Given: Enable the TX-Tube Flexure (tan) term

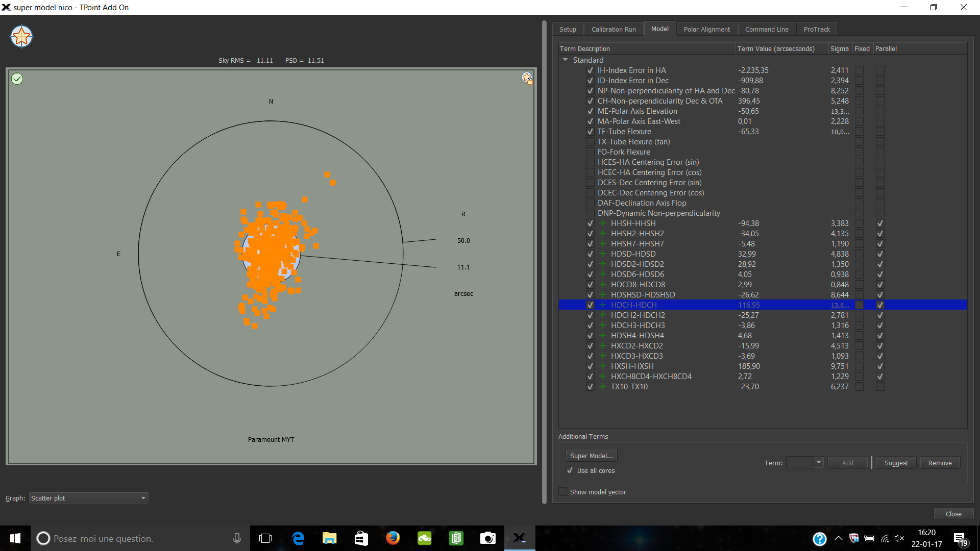Looking at the screenshot, I should (x=590, y=142).
